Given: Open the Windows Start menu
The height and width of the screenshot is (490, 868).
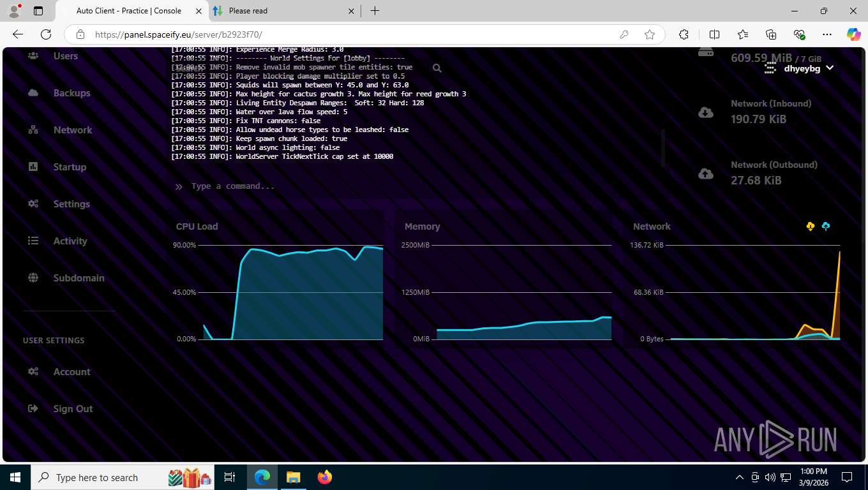Looking at the screenshot, I should pos(15,477).
